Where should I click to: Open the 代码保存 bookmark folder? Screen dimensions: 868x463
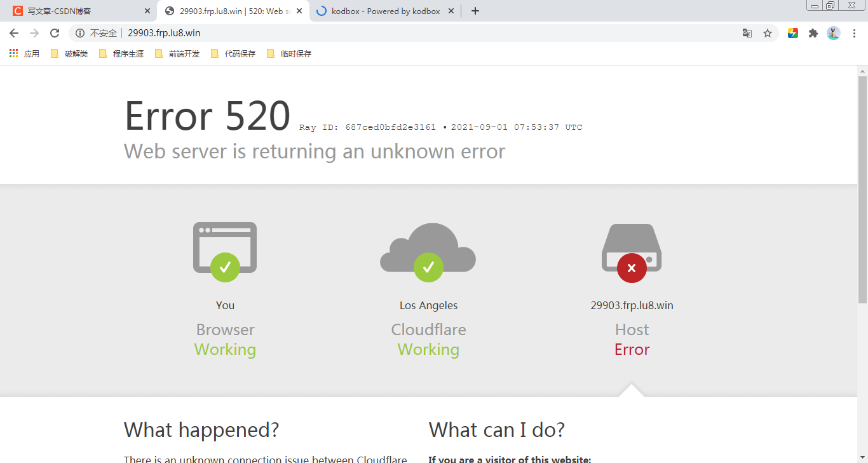coord(233,53)
